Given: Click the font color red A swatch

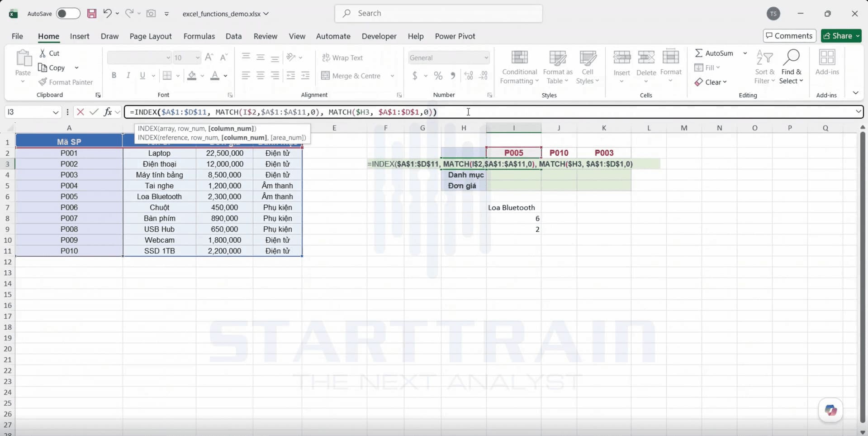Looking at the screenshot, I should coord(215,76).
